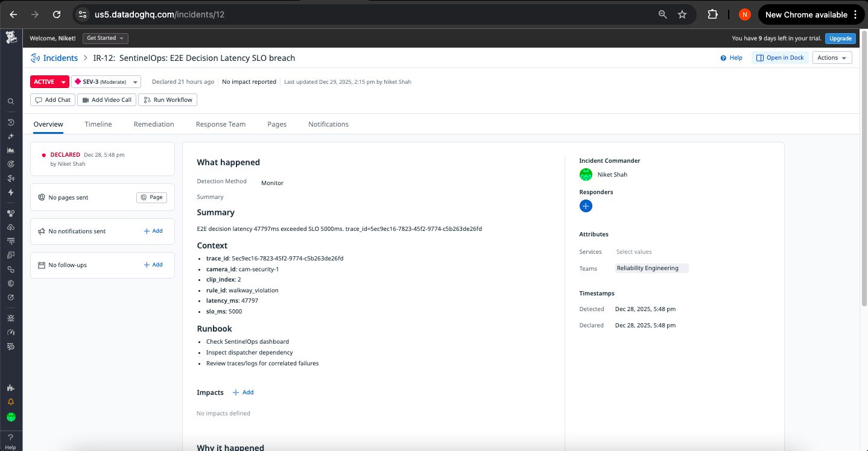
Task: Click Detection Method value Monitor
Action: pos(272,183)
